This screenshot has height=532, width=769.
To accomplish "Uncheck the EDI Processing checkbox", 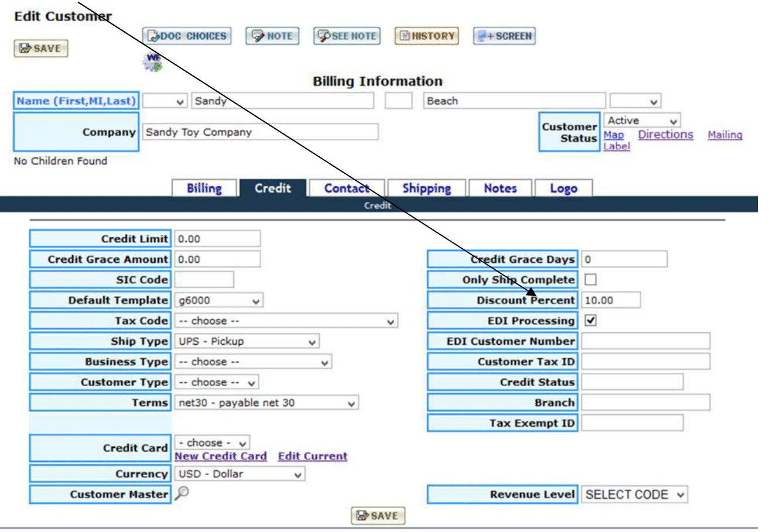I will (590, 321).
